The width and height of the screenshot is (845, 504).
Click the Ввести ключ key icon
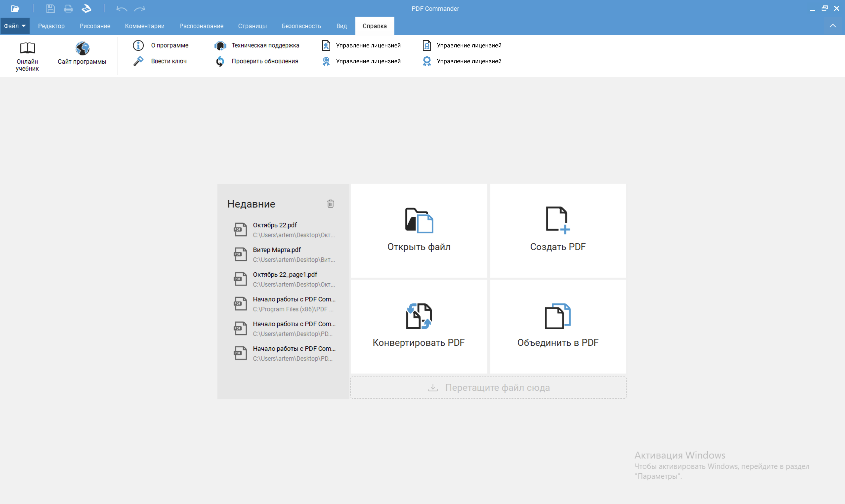[x=138, y=61]
